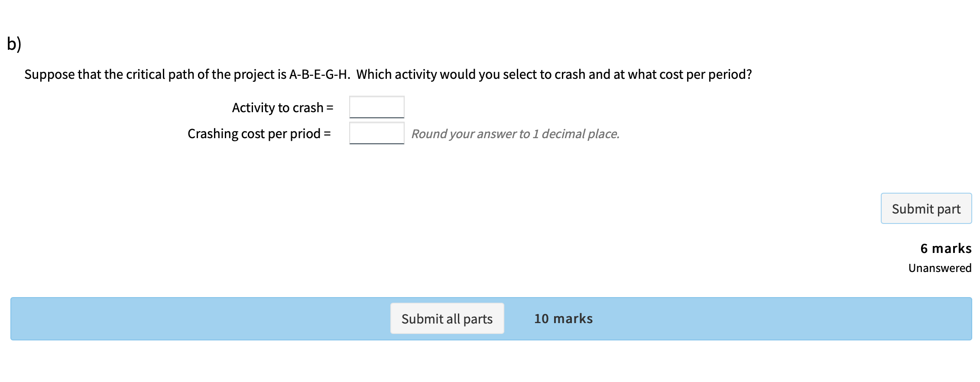The height and width of the screenshot is (382, 980).
Task: Submit all parts of the question
Action: (x=447, y=318)
